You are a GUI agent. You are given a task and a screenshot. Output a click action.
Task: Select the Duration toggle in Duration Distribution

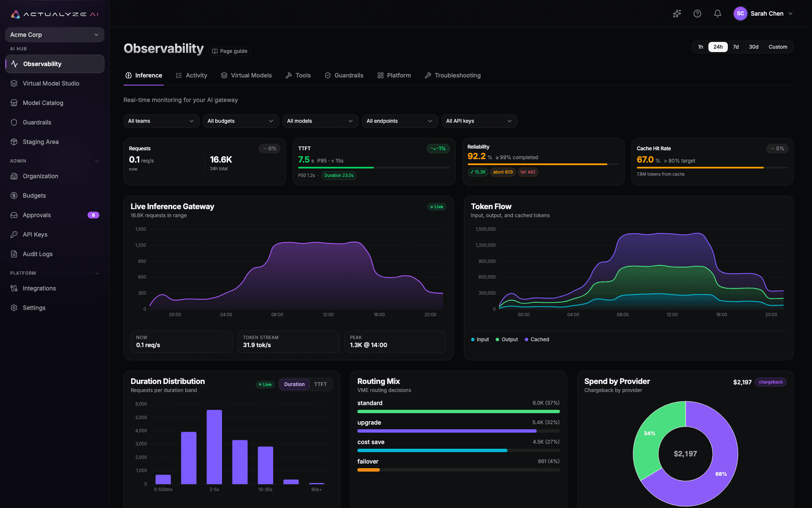[x=294, y=384]
